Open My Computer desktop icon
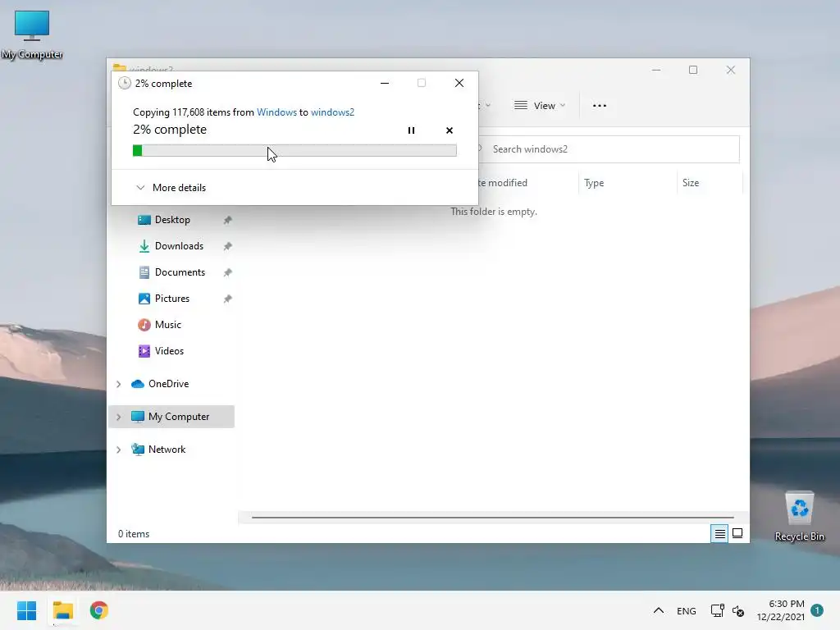This screenshot has height=630, width=840. (32, 34)
